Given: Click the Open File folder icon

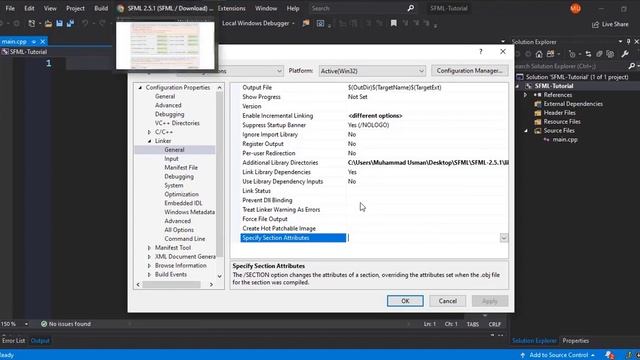Looking at the screenshot, I should click(x=49, y=24).
